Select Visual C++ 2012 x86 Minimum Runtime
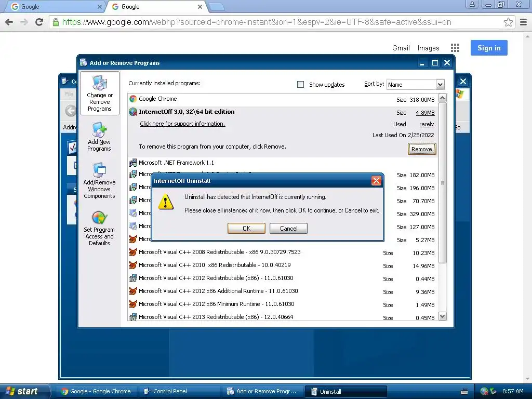Image resolution: width=532 pixels, height=399 pixels. tap(283, 304)
